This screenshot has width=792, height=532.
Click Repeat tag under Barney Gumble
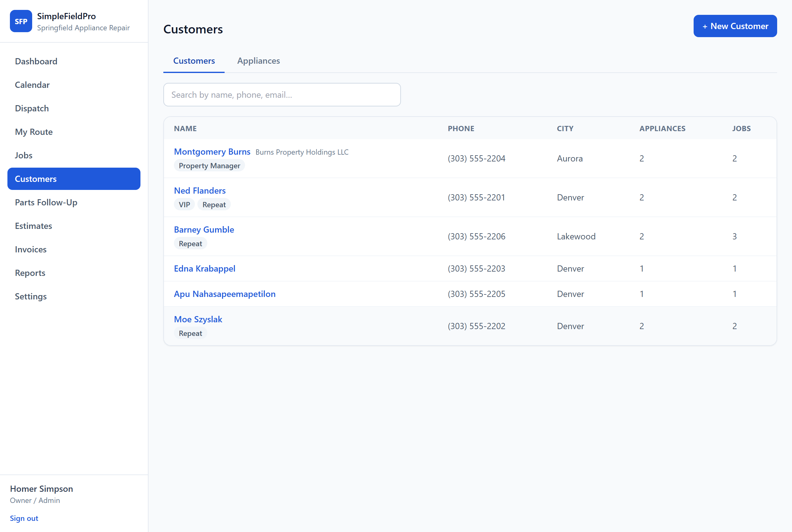(x=190, y=244)
